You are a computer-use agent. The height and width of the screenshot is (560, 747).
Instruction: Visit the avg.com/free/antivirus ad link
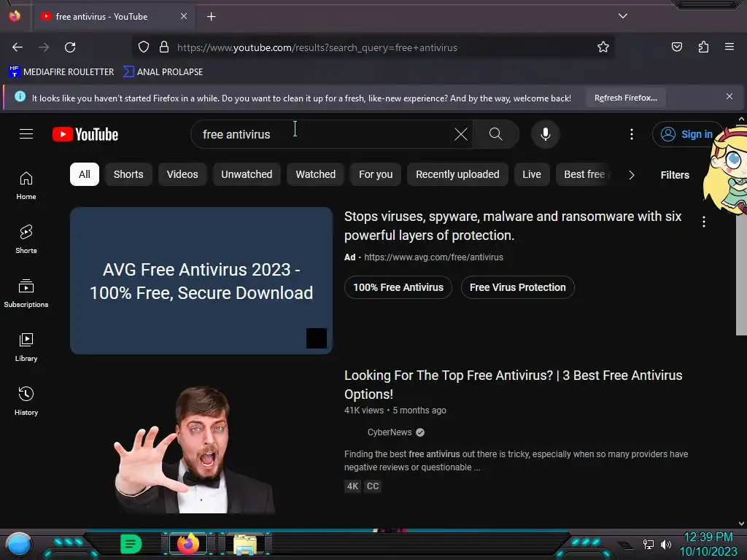pos(433,257)
